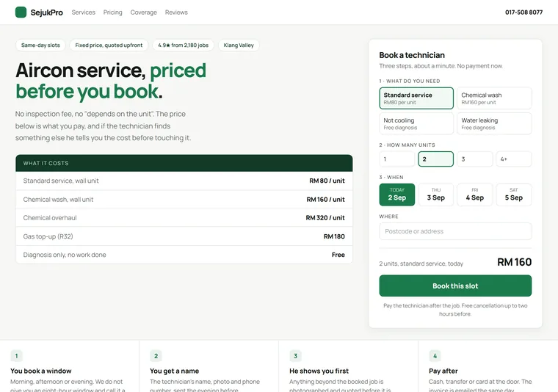Click the '2 units, standard service, today' summary
This screenshot has width=558, height=392.
[x=421, y=264]
